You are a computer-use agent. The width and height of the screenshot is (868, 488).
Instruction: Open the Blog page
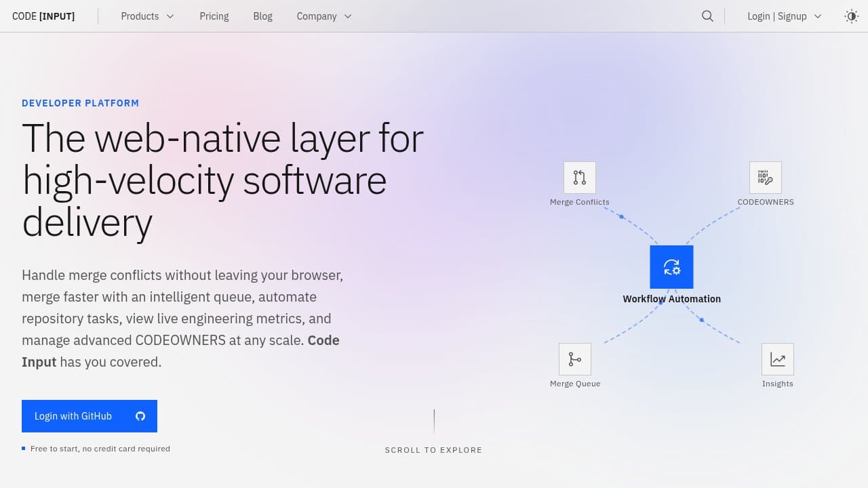(x=262, y=16)
